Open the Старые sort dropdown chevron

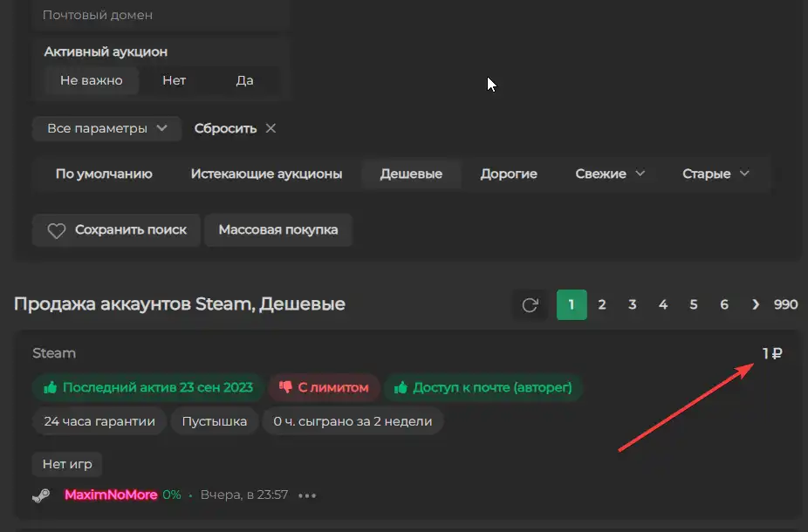[744, 174]
